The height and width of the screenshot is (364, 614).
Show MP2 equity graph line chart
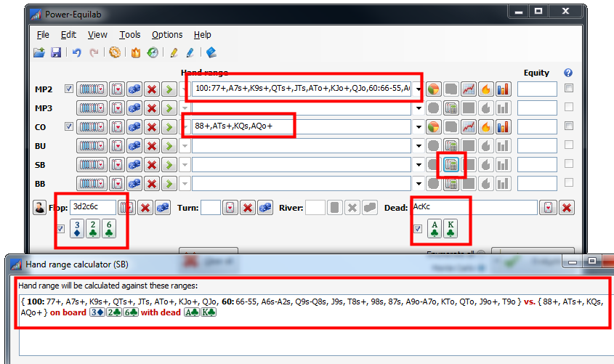pyautogui.click(x=469, y=89)
